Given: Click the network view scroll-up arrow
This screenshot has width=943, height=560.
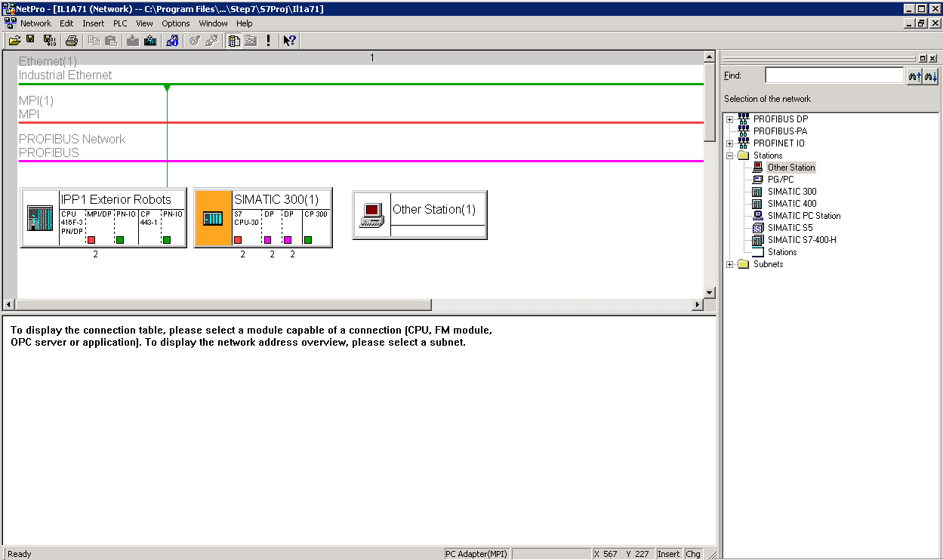Looking at the screenshot, I should (709, 57).
